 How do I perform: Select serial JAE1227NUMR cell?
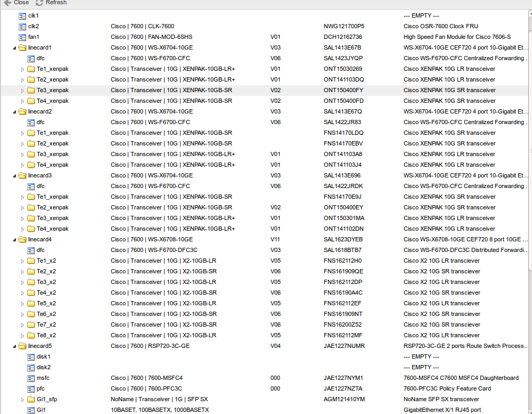coord(344,346)
